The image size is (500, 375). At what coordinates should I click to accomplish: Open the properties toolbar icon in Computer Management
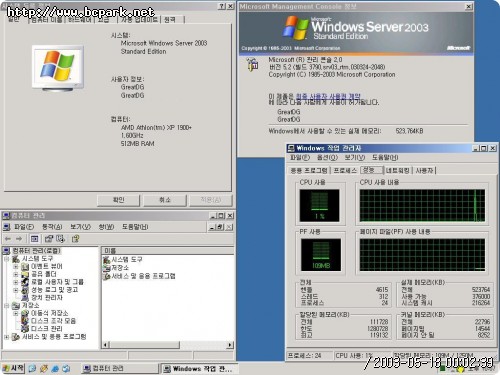click(49, 239)
